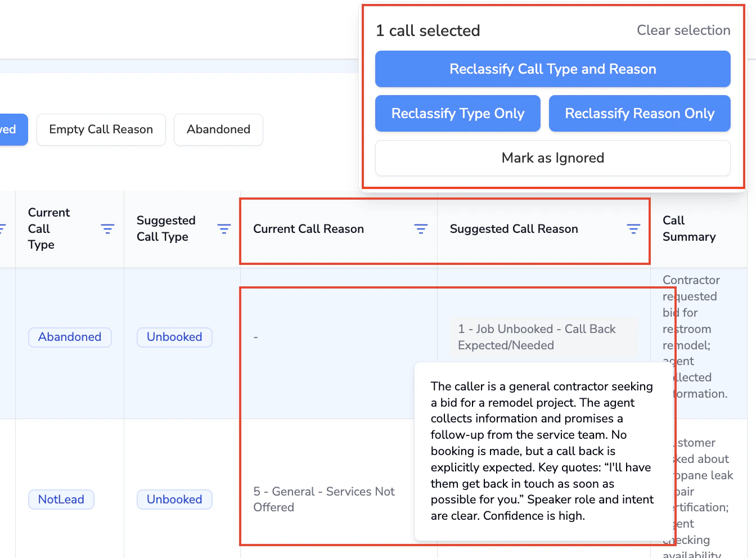
Task: Mark the selected call as Ignored
Action: pyautogui.click(x=552, y=158)
